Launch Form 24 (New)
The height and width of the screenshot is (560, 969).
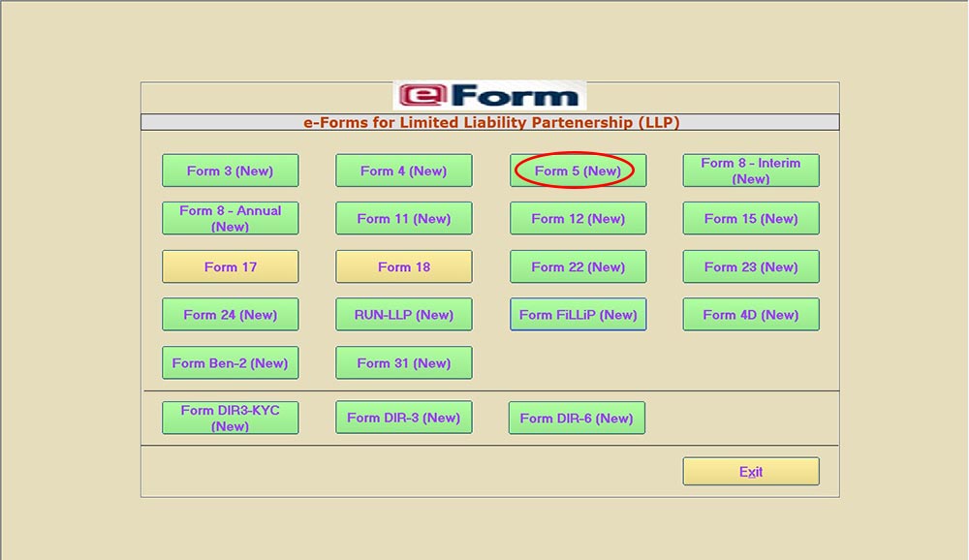(x=230, y=314)
